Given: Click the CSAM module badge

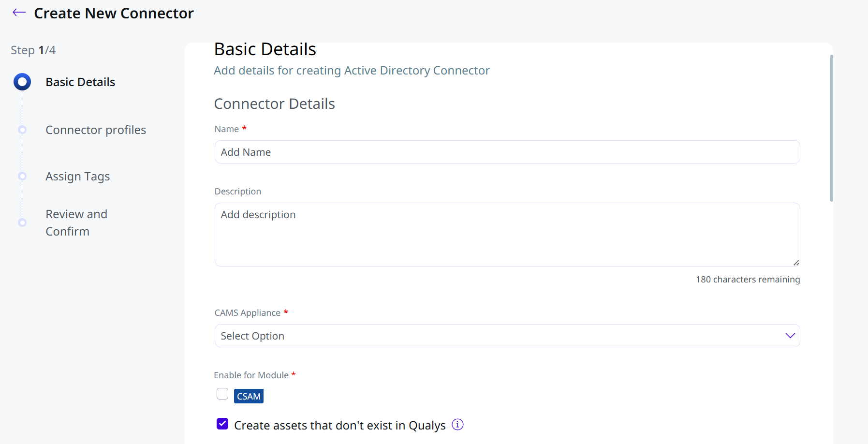Looking at the screenshot, I should [249, 396].
